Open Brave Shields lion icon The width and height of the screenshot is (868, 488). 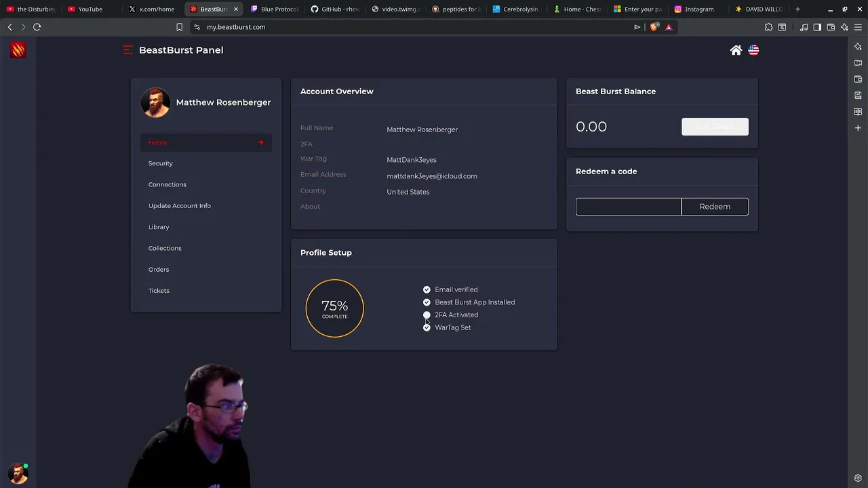point(654,27)
